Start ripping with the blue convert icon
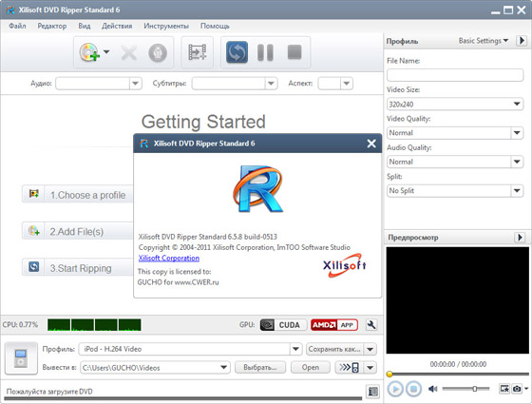The height and width of the screenshot is (404, 532). click(x=237, y=52)
